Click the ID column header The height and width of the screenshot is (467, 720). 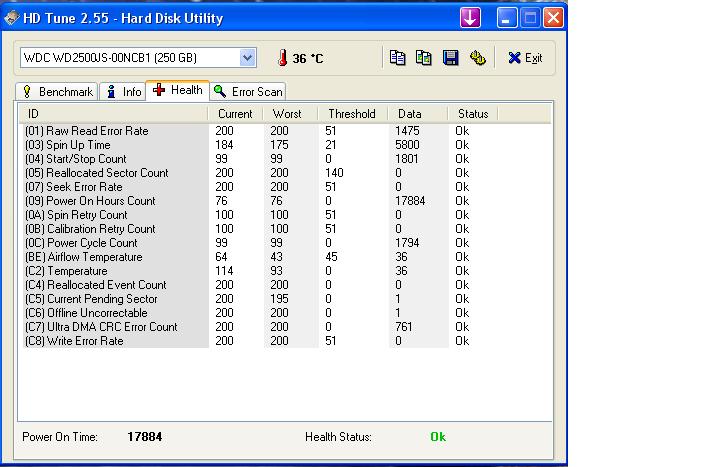pyautogui.click(x=113, y=114)
